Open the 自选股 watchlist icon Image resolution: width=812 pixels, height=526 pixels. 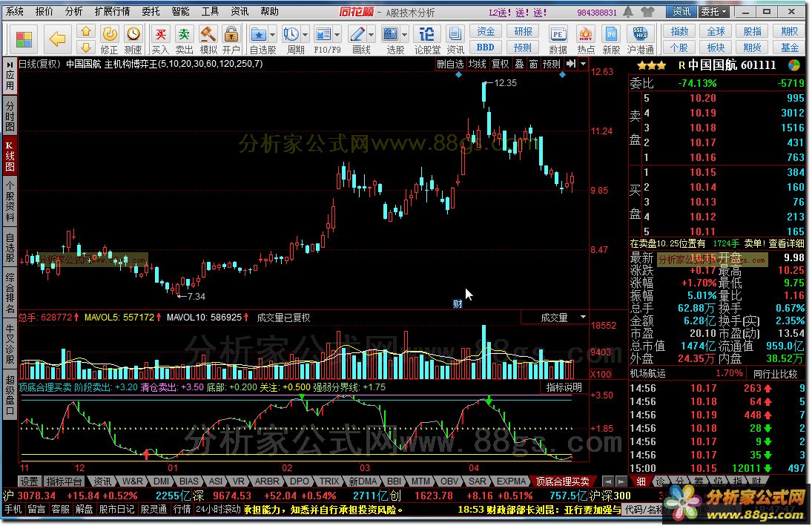258,35
